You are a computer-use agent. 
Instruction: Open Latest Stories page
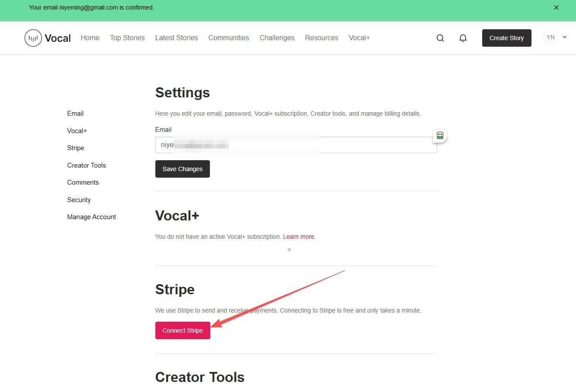176,38
